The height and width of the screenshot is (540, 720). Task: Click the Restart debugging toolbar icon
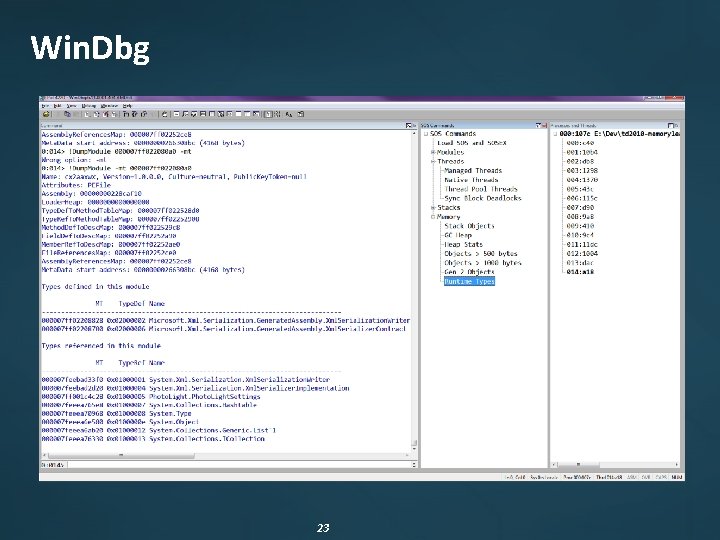96,114
